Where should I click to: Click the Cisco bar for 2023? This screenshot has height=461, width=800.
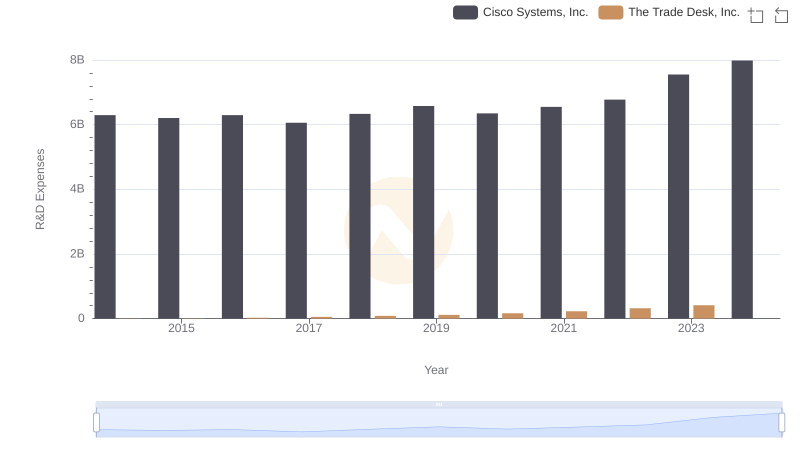pos(678,196)
